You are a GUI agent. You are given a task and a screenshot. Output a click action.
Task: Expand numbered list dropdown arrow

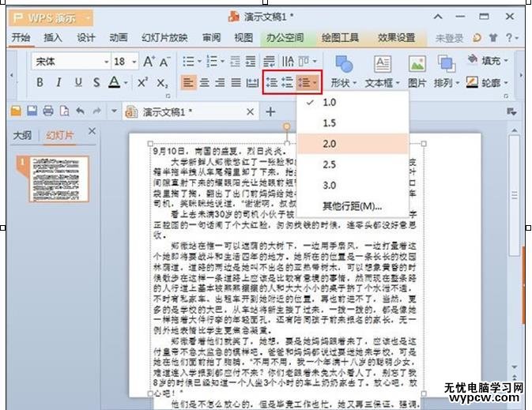point(223,62)
